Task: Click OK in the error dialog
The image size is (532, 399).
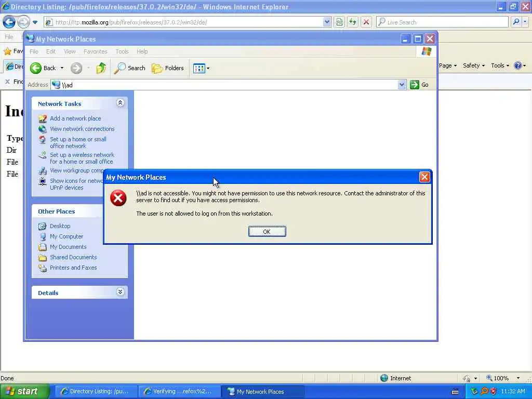Action: coord(267,231)
